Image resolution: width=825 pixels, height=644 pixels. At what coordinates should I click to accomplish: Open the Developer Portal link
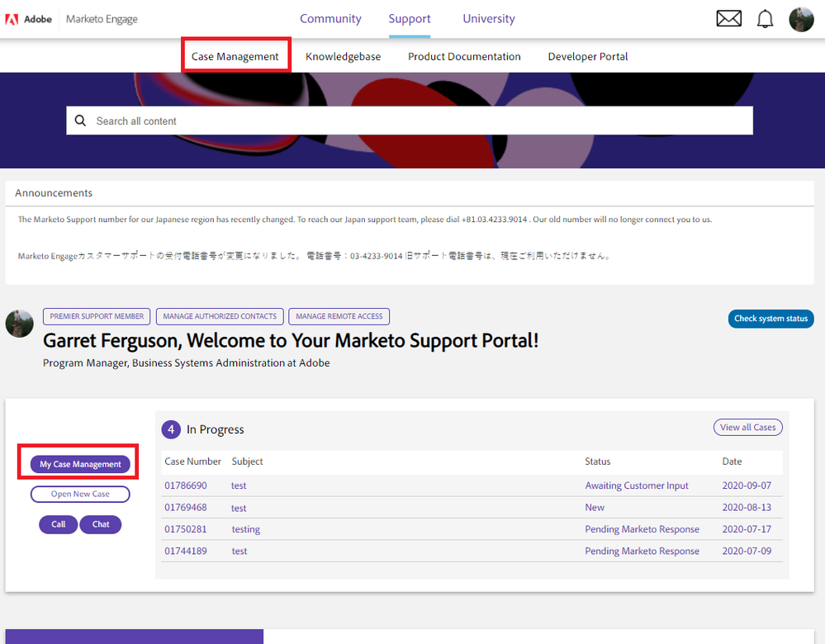point(588,56)
